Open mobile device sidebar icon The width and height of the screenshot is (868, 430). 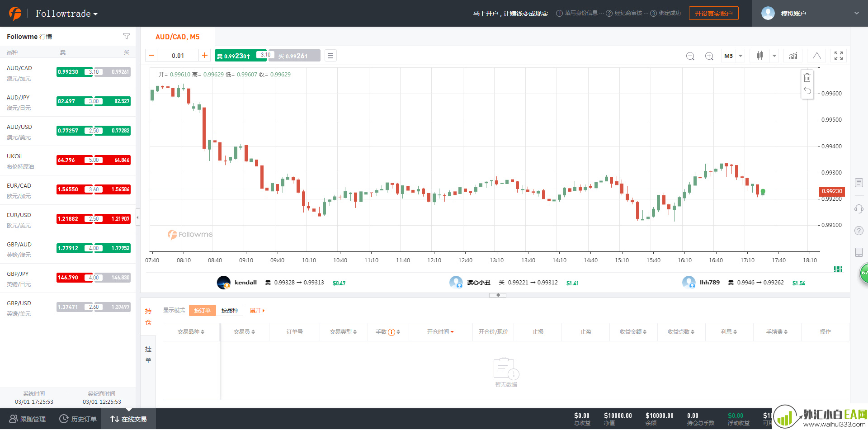[859, 252]
